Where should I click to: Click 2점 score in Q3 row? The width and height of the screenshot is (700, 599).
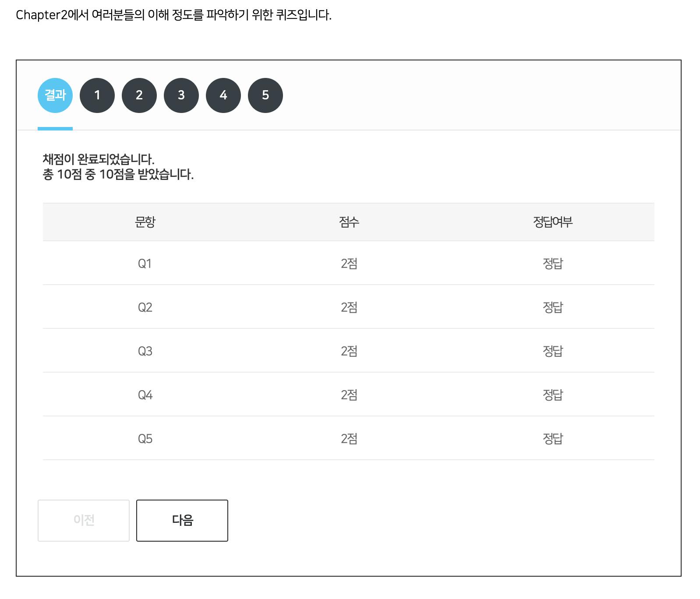click(x=349, y=351)
